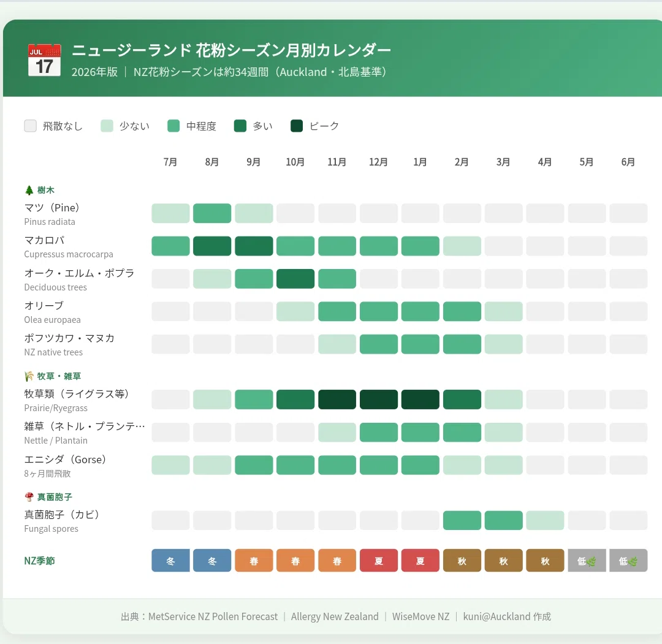Click the 冬 season badge under 7月

coord(170,561)
